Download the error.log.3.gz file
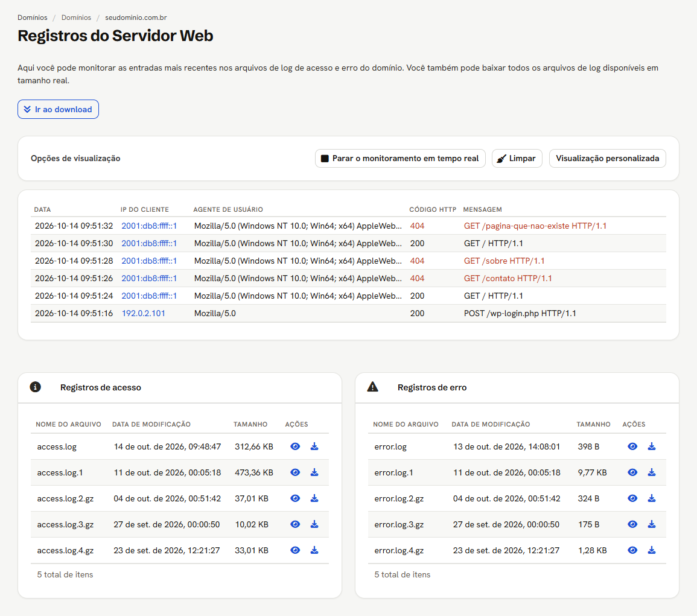This screenshot has height=616, width=697. tap(652, 524)
